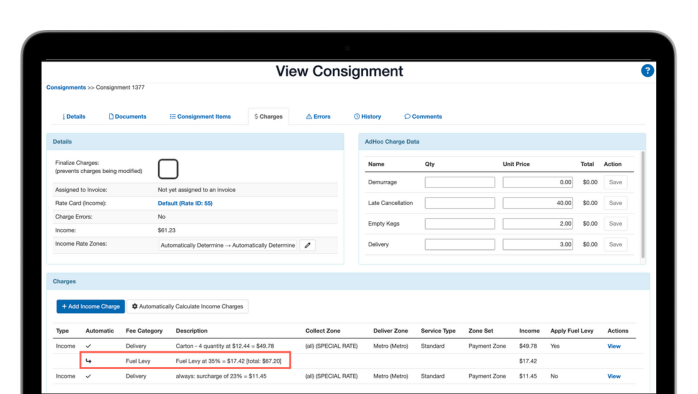698x394 pixels.
Task: Click Automatically Calculate Income Charges button
Action: click(187, 306)
